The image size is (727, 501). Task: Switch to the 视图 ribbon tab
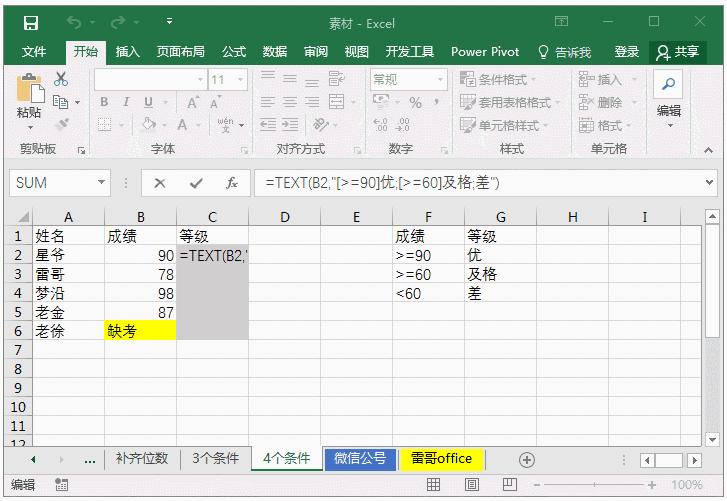point(357,52)
